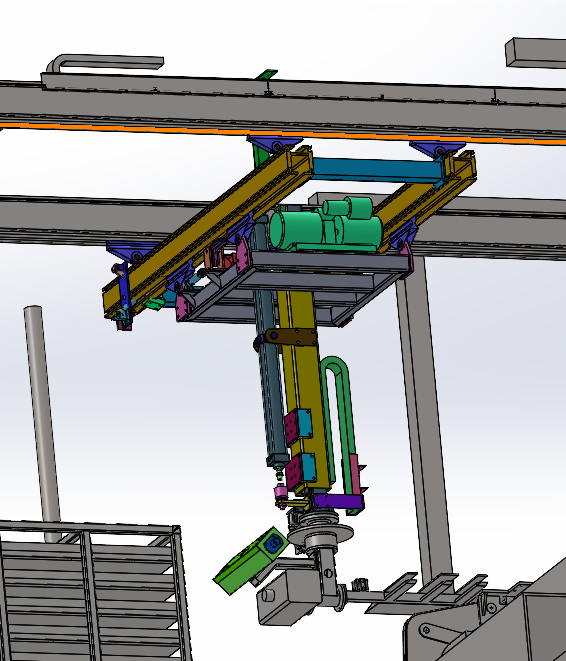Image resolution: width=566 pixels, height=661 pixels.
Task: Select the lower cyan slider block
Action: pos(308,468)
